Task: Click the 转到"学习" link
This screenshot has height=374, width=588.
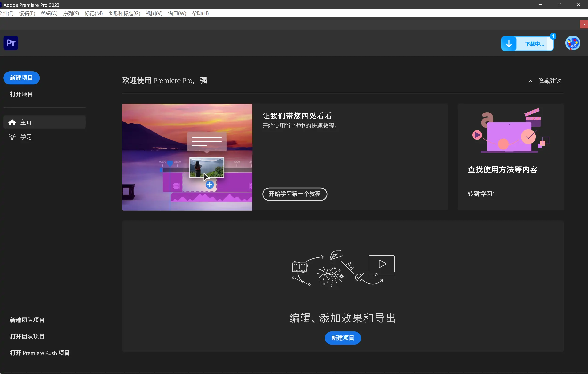Action: tap(481, 194)
